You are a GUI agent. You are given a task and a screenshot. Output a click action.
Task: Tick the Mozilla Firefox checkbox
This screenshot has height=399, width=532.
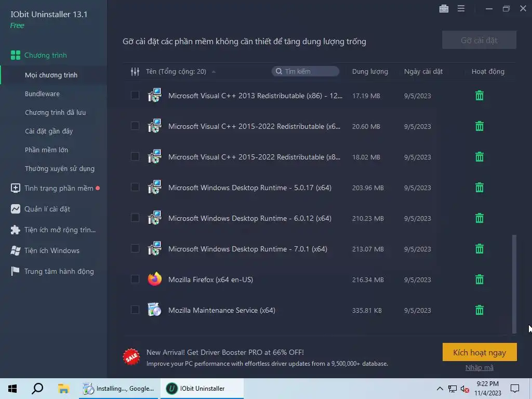135,279
